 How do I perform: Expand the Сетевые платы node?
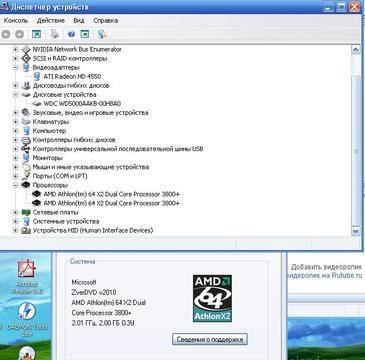coord(15,212)
